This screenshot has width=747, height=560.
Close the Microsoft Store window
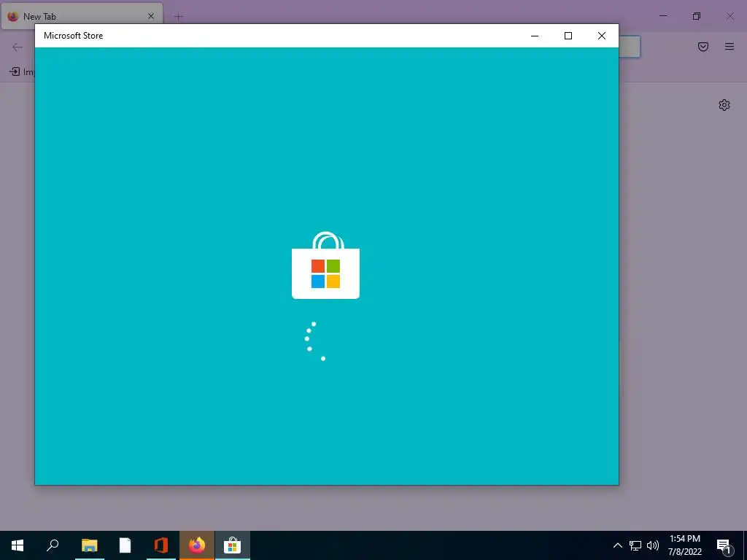click(602, 36)
